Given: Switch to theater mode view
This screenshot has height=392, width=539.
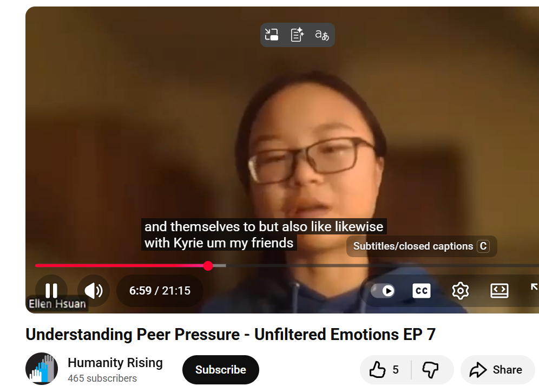Looking at the screenshot, I should (x=499, y=291).
